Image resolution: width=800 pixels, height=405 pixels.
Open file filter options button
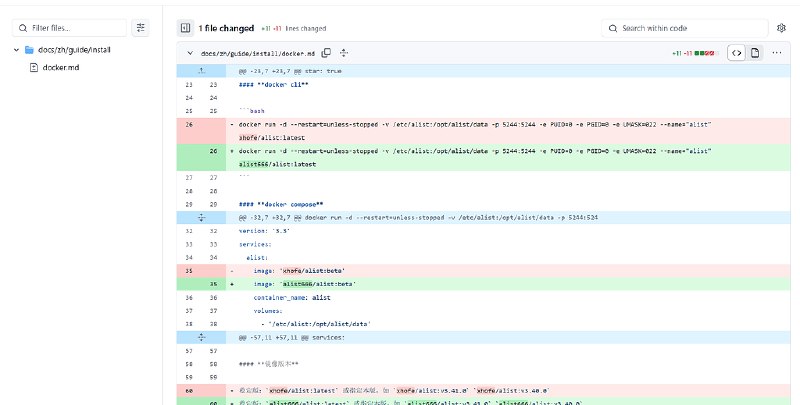pyautogui.click(x=140, y=28)
